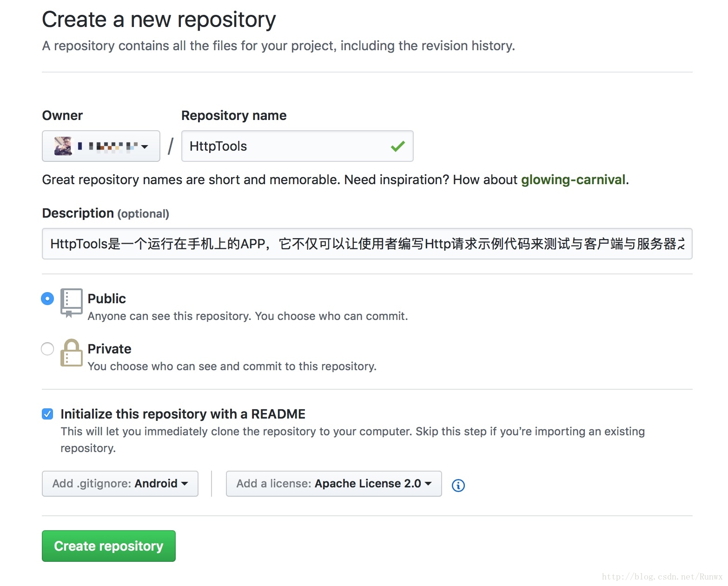
Task: Click the Public repository book icon
Action: pos(71,302)
